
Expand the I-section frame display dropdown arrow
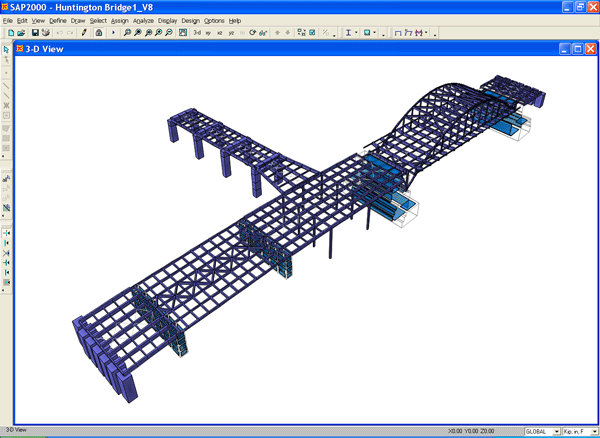pyautogui.click(x=357, y=33)
